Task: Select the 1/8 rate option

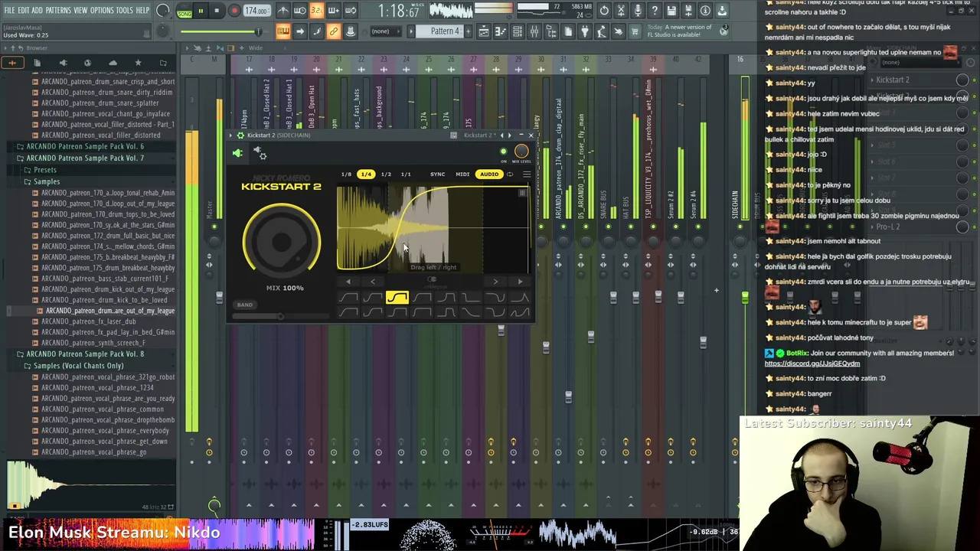Action: click(346, 174)
